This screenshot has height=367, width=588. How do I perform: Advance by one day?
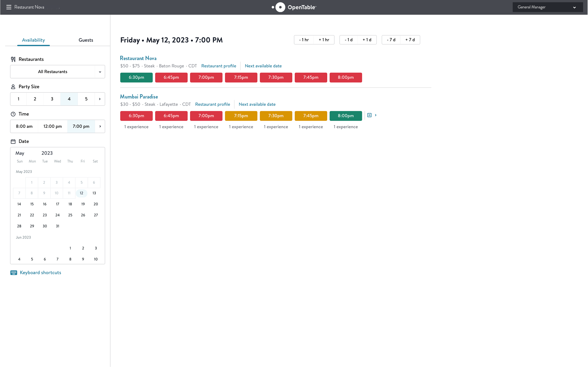367,40
